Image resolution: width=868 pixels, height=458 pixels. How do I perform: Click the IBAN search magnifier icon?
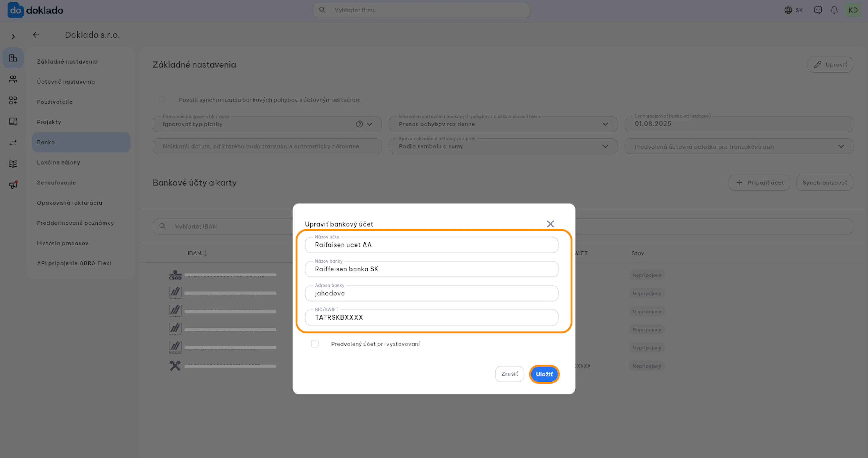tap(163, 227)
